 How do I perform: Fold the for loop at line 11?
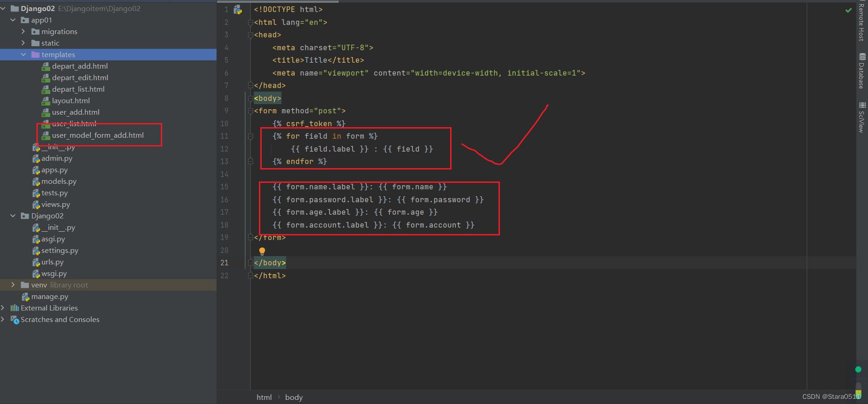point(250,136)
